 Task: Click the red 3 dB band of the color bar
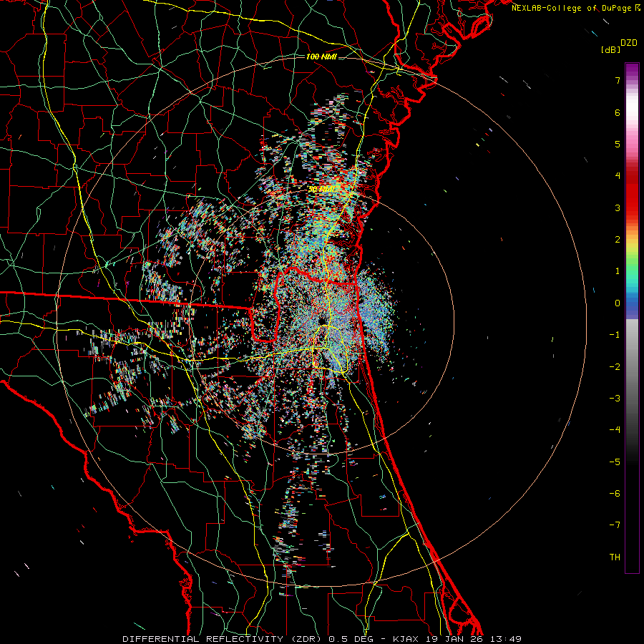pos(632,208)
